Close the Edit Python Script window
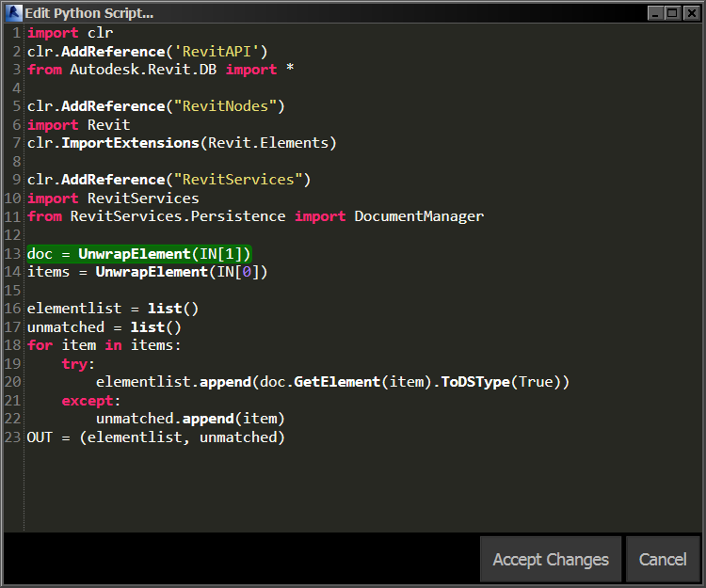This screenshot has height=588, width=706. click(x=691, y=13)
